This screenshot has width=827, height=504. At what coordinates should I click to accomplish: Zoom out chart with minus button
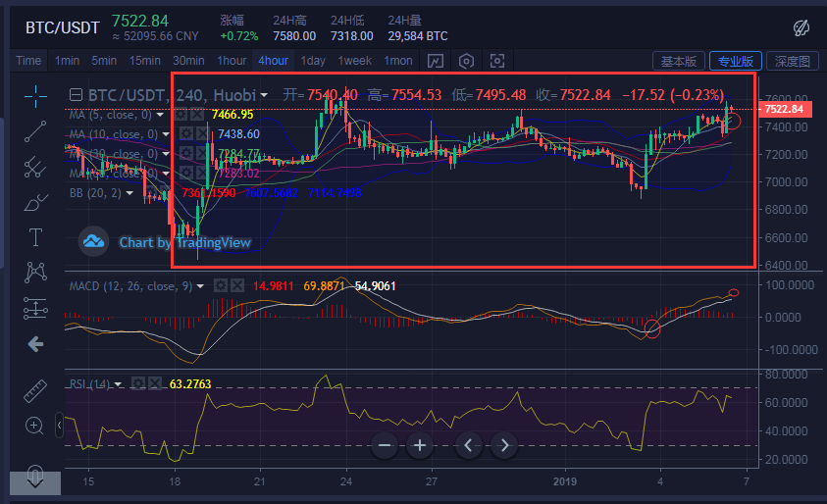tap(385, 446)
